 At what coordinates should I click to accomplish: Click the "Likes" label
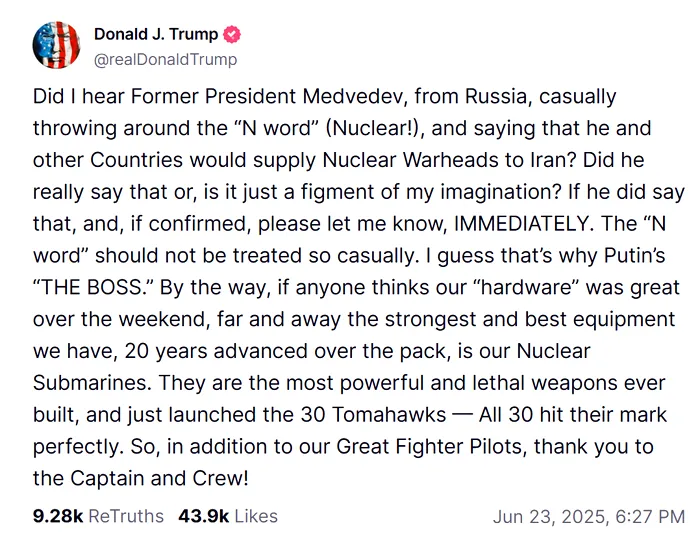pos(257,516)
